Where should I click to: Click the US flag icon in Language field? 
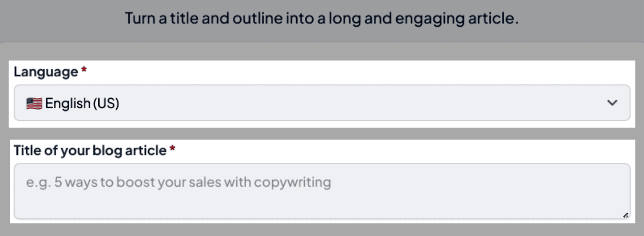[34, 104]
